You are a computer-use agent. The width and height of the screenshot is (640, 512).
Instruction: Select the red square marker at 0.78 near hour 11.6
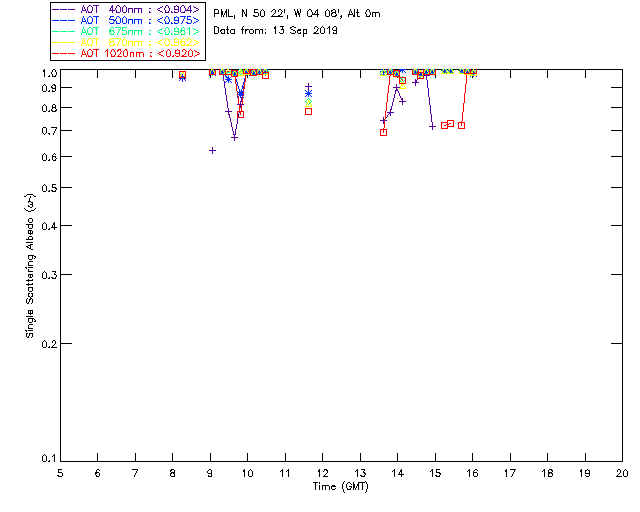click(309, 111)
